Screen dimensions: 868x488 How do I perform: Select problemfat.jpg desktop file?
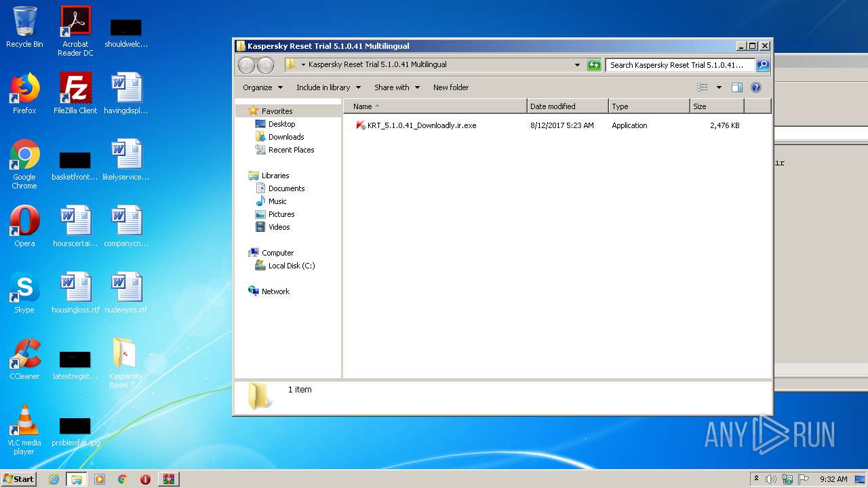tap(75, 431)
